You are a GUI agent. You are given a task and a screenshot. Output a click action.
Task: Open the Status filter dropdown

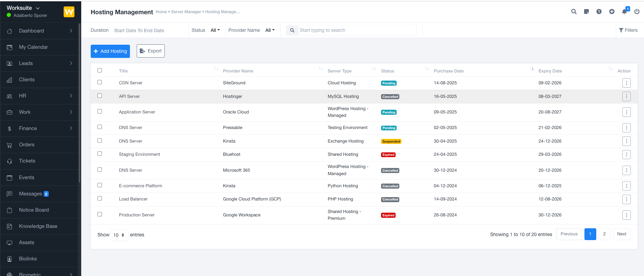(215, 30)
